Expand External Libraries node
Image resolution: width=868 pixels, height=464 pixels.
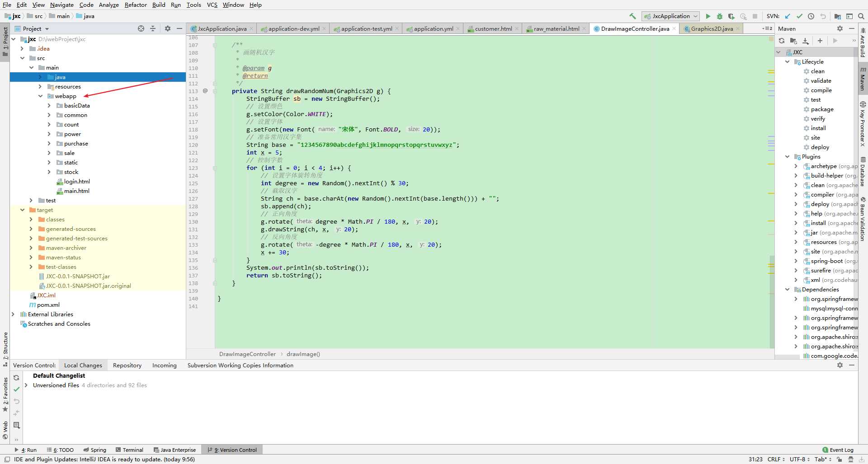click(x=13, y=314)
